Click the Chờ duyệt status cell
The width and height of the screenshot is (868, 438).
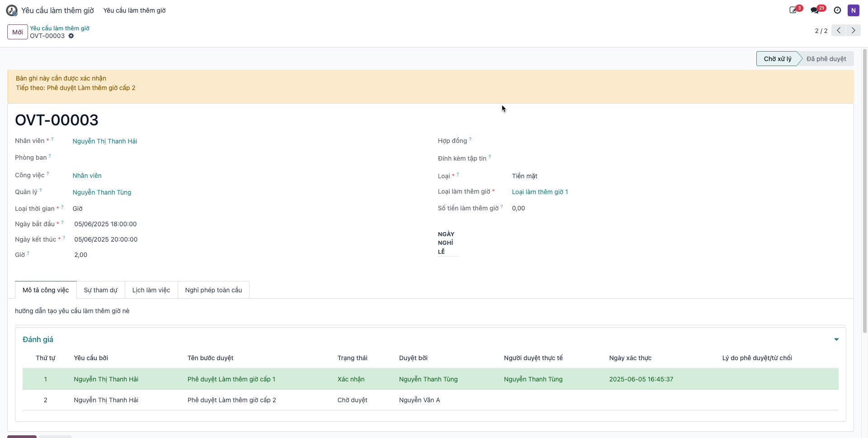pos(352,400)
